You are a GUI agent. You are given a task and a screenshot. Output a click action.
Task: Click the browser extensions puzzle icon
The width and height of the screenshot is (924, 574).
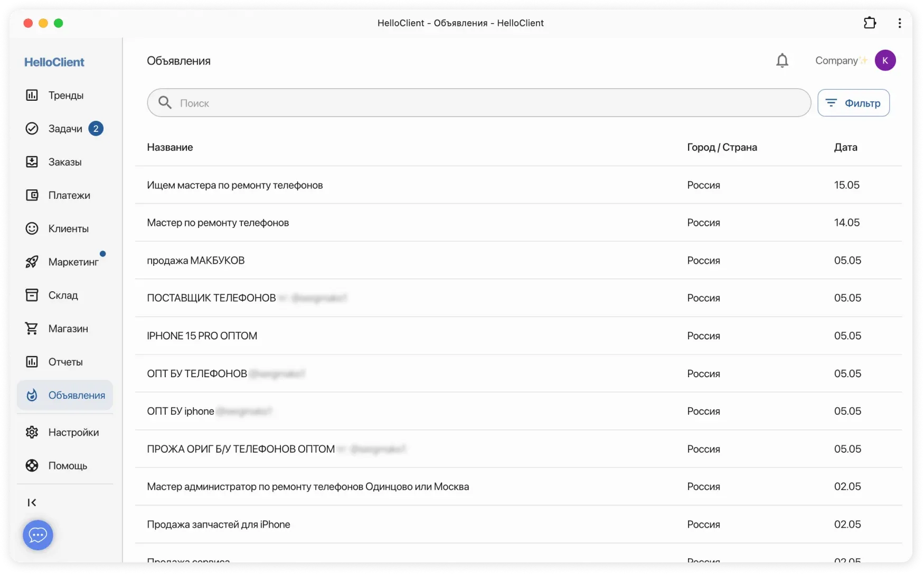point(870,23)
